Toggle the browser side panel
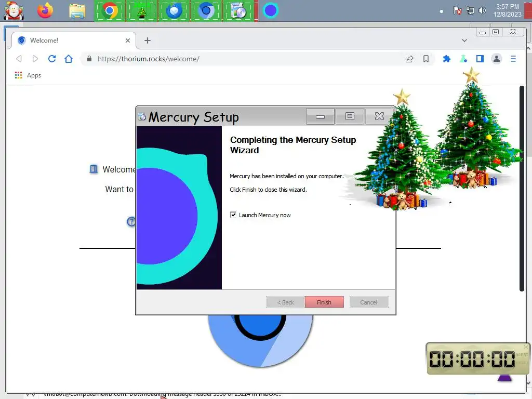Screen dimensions: 532x399 pyautogui.click(x=480, y=59)
